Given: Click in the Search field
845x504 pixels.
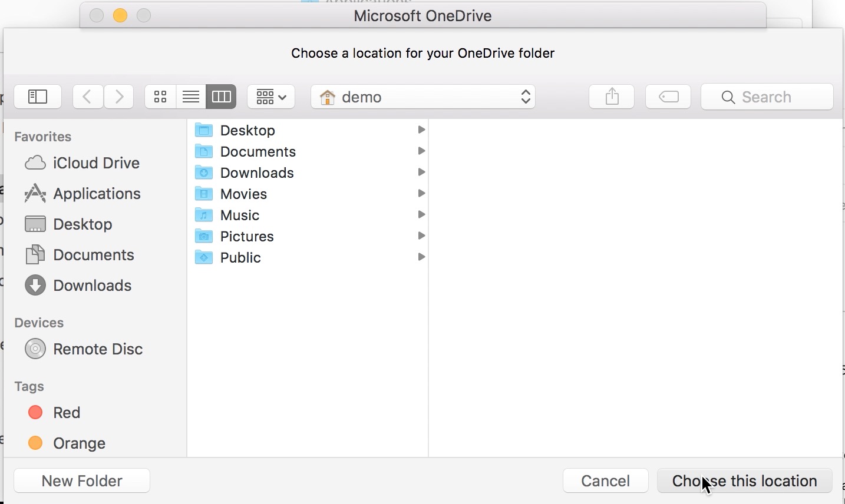Looking at the screenshot, I should [767, 97].
